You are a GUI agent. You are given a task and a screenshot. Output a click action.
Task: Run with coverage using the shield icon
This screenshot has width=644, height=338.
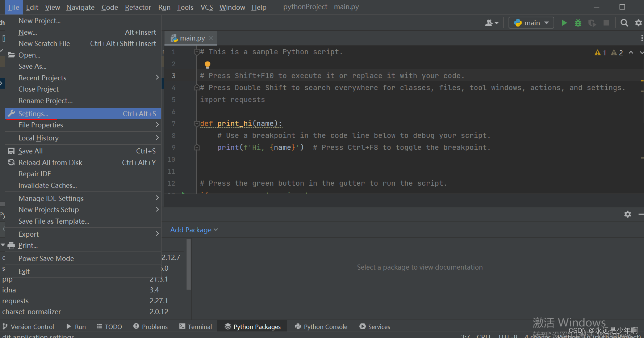click(592, 23)
